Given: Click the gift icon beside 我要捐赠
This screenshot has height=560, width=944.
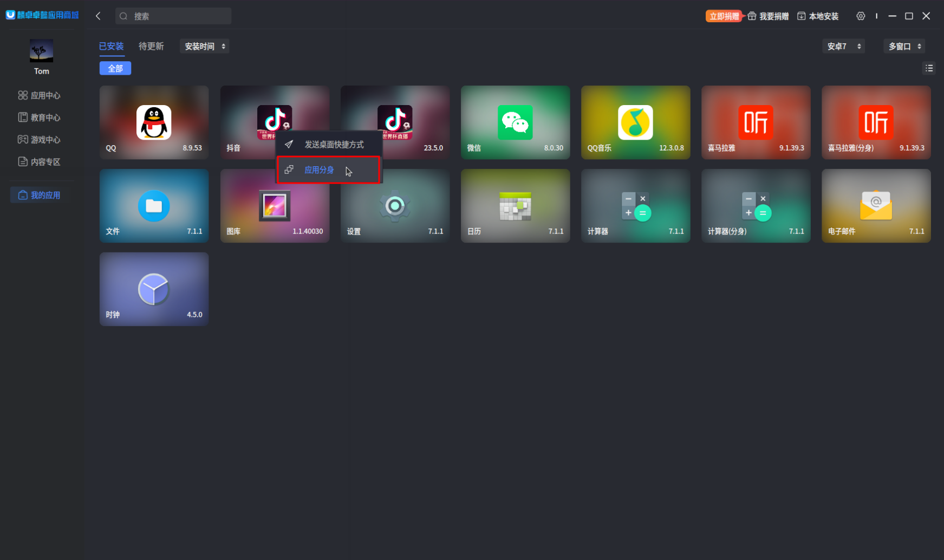Looking at the screenshot, I should pyautogui.click(x=752, y=16).
